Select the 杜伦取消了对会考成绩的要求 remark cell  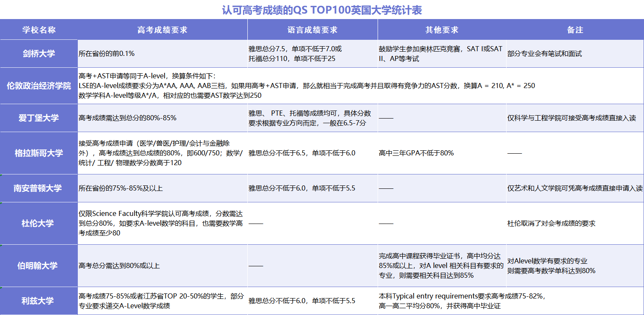point(551,223)
